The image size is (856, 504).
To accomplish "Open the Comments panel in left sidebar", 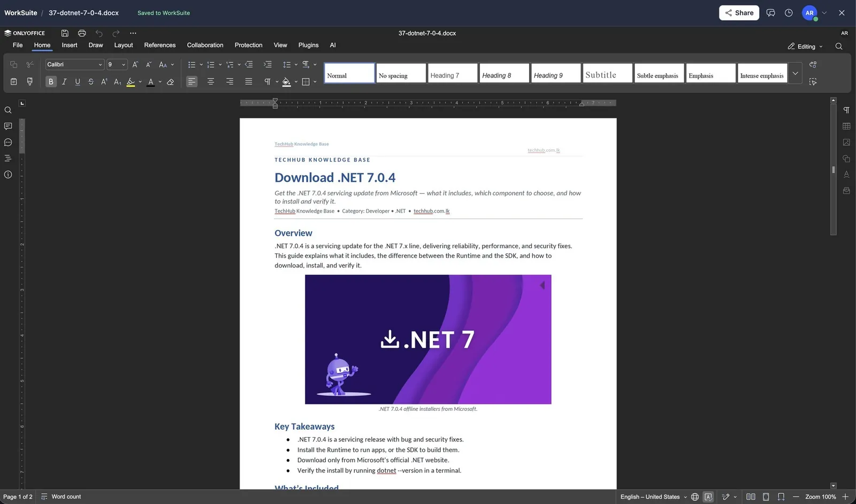I will coord(8,126).
